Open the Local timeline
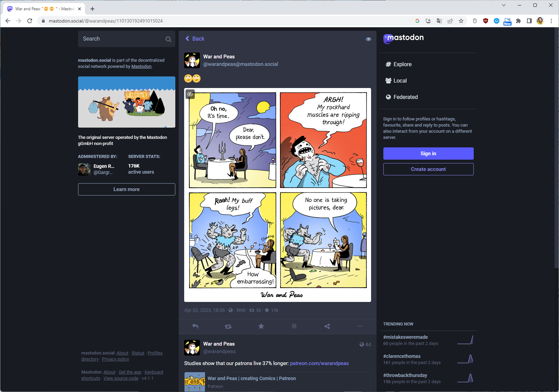Viewport: 559px width, 392px height. click(x=396, y=81)
